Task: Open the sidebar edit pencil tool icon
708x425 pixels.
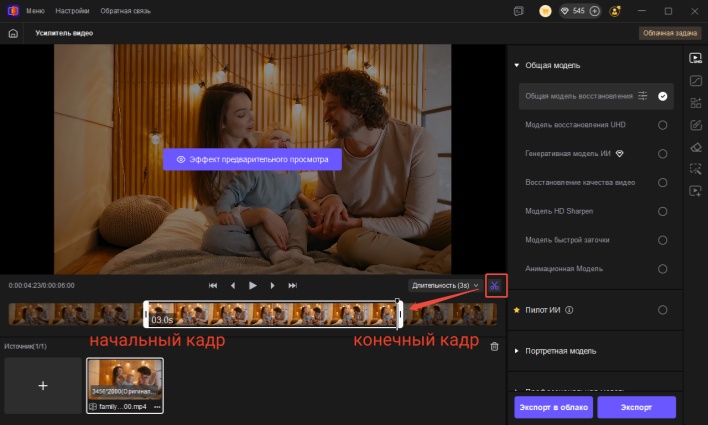Action: point(695,125)
